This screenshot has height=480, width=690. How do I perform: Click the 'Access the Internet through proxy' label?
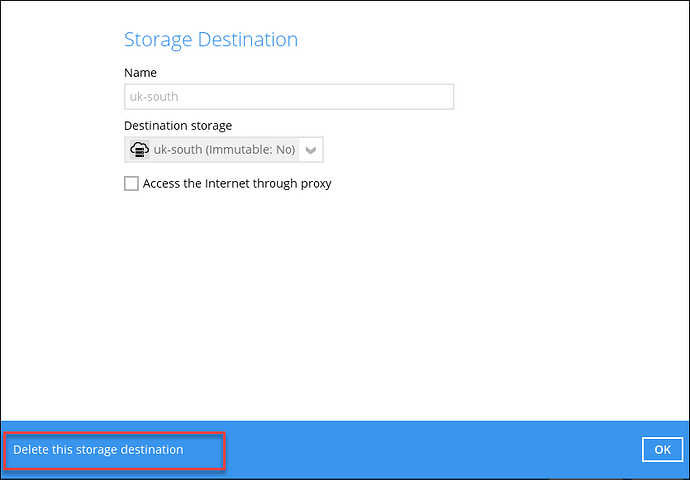(237, 184)
